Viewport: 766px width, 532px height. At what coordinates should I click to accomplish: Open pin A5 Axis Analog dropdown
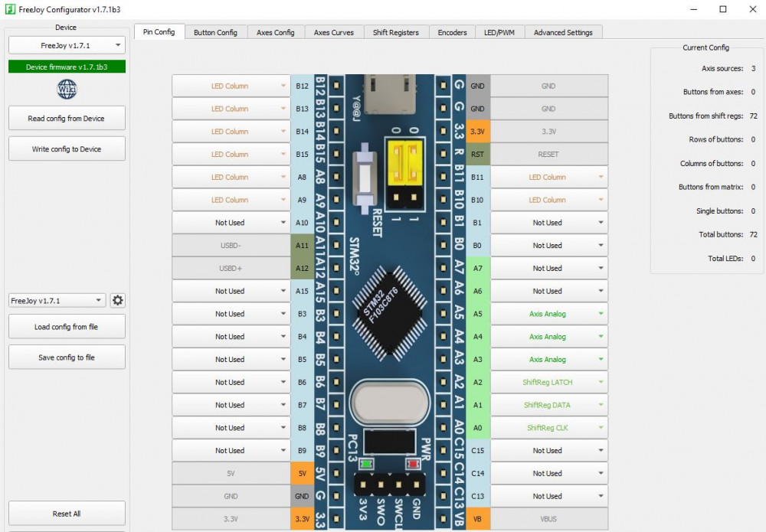[x=549, y=314]
